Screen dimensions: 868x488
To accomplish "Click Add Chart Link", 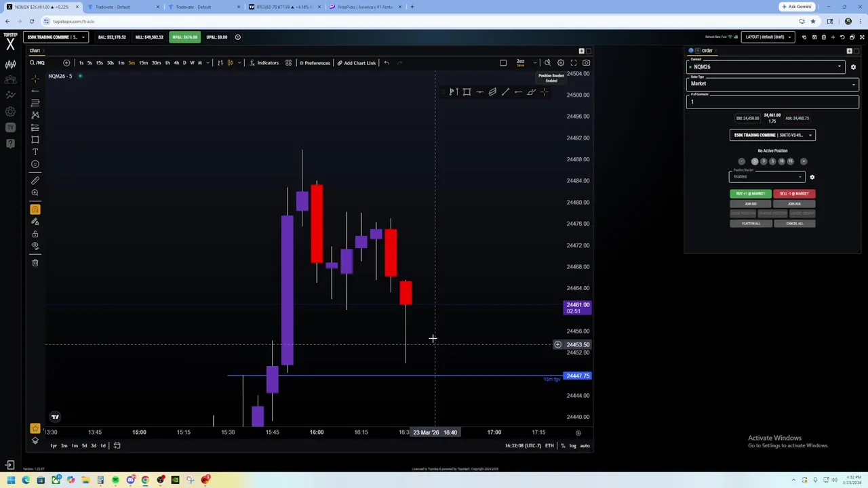I will pyautogui.click(x=357, y=63).
